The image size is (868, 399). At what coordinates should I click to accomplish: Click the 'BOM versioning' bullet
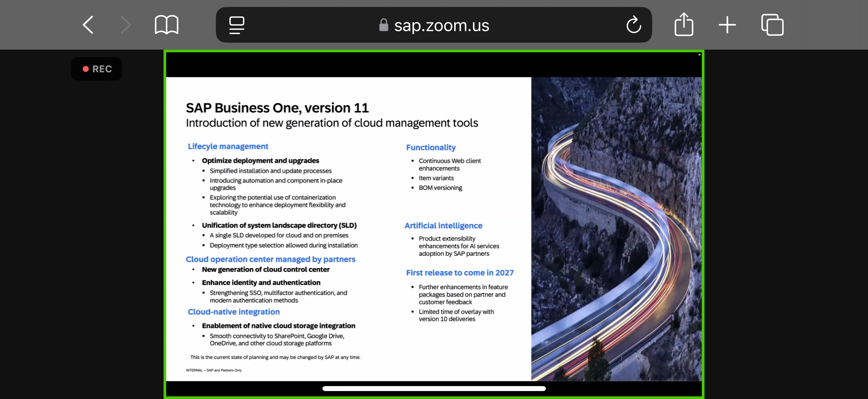pos(440,188)
